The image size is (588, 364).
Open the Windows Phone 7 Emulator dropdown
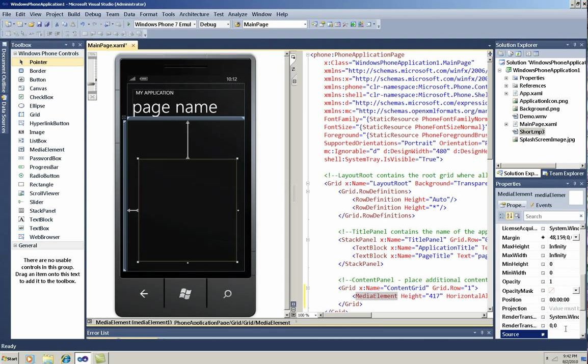click(194, 24)
